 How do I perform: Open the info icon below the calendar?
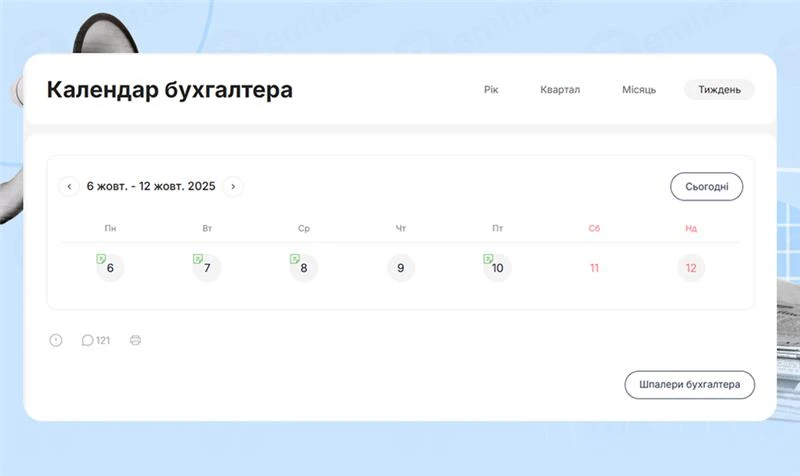(x=56, y=340)
